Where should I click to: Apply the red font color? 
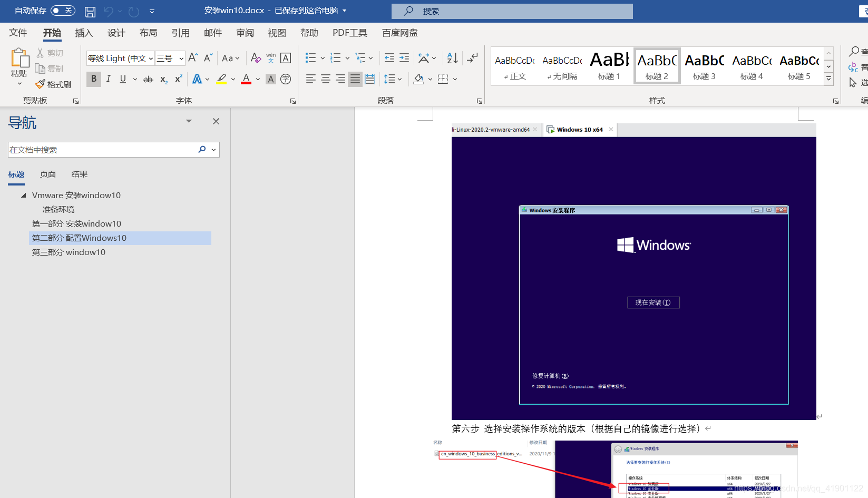pos(246,79)
